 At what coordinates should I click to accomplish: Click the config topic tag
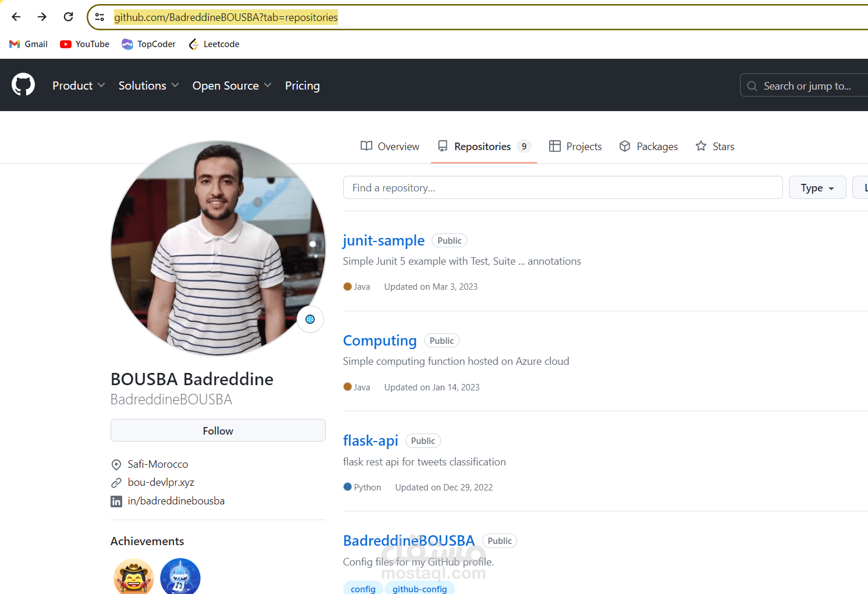click(x=363, y=589)
